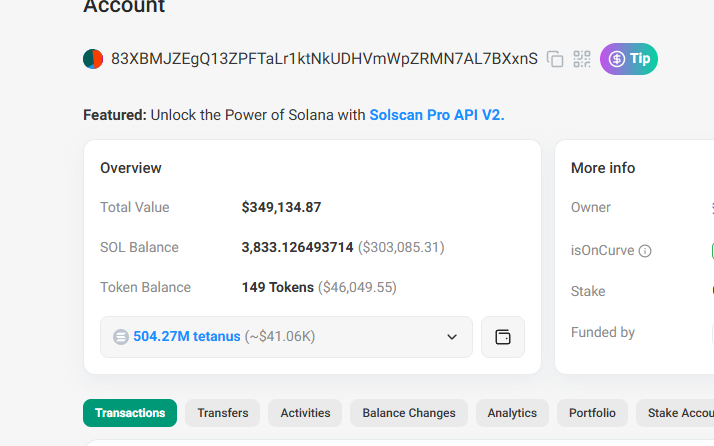Show isOnCurve info tooltip icon
This screenshot has width=714, height=446.
[645, 251]
